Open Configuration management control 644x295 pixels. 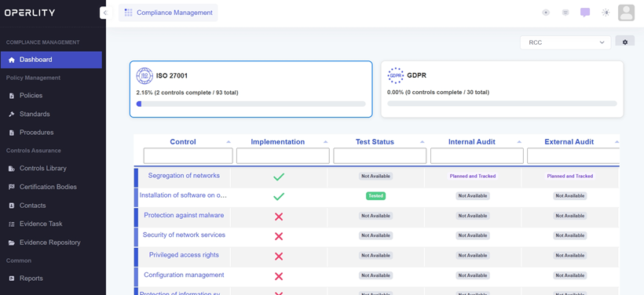click(184, 275)
